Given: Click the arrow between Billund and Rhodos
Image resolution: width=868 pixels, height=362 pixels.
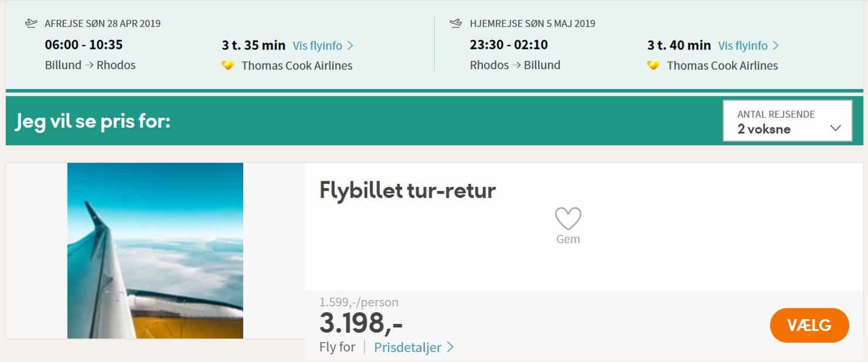Looking at the screenshot, I should 89,65.
